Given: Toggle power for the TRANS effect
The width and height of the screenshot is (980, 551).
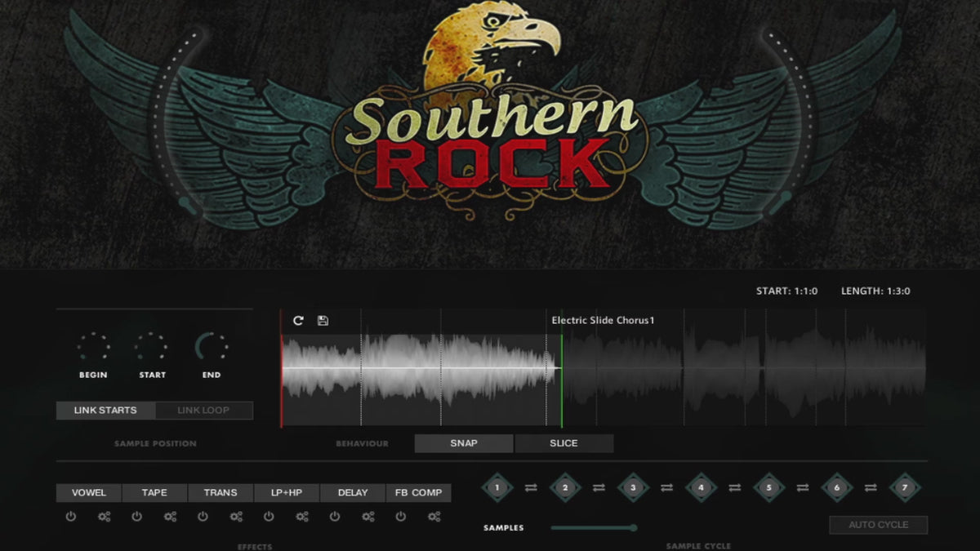Looking at the screenshot, I should 203,517.
